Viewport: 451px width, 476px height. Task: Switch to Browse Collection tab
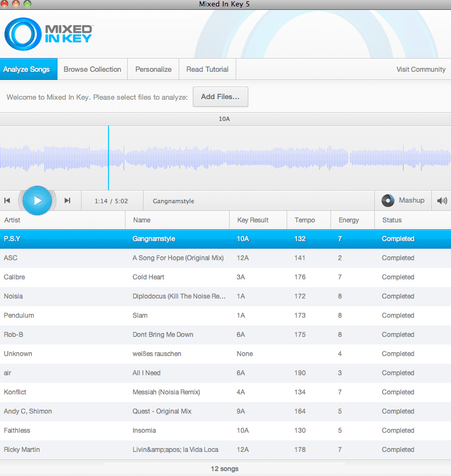92,70
